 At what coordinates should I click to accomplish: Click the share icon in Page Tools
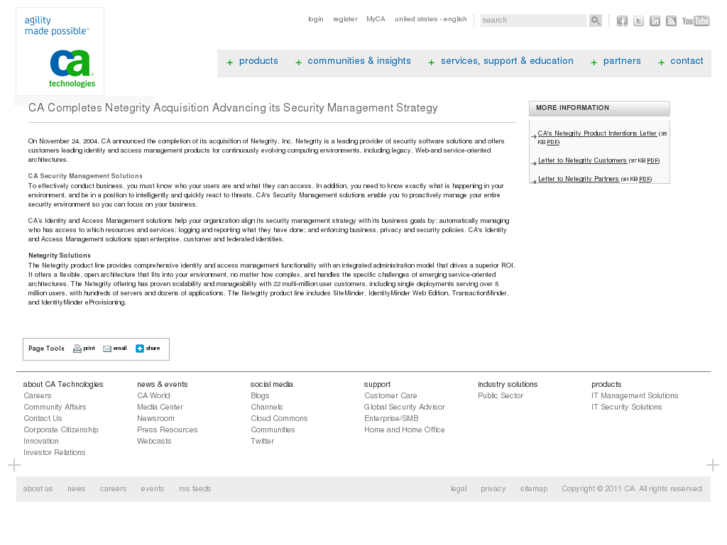tap(140, 348)
